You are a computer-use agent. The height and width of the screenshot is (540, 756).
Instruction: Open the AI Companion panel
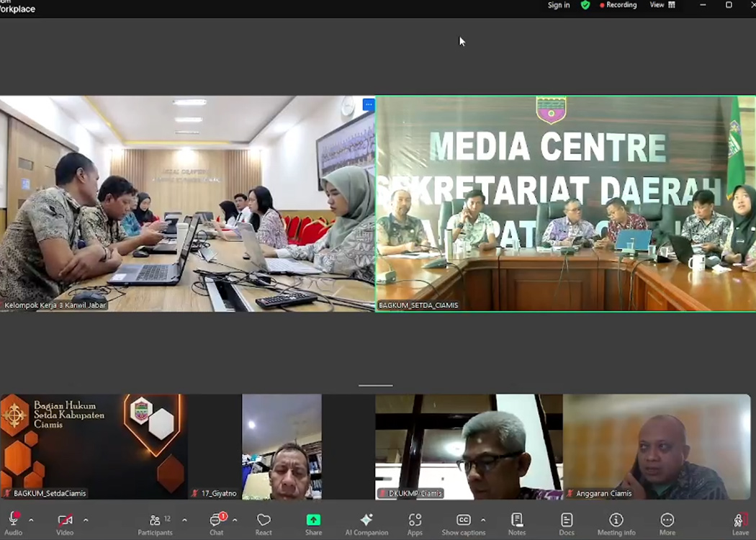(x=366, y=523)
